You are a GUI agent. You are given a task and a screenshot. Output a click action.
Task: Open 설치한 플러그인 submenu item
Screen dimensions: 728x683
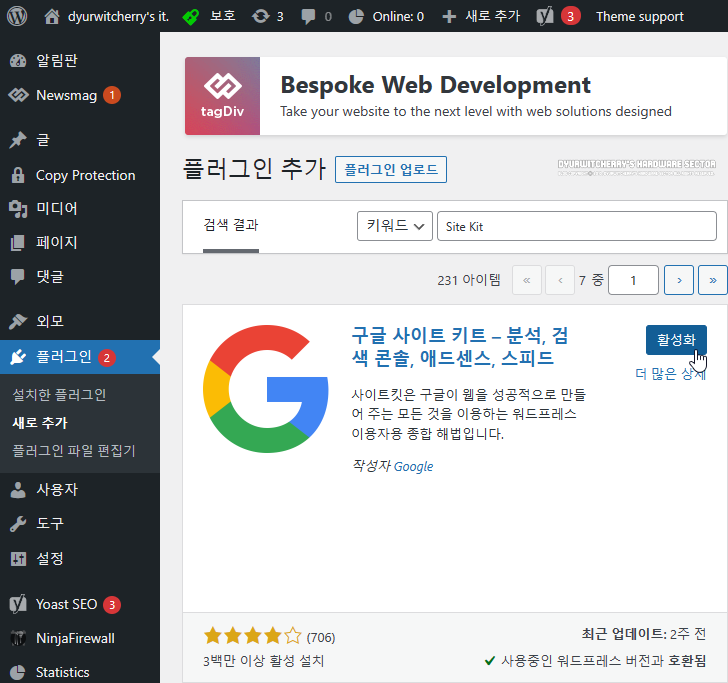pyautogui.click(x=59, y=395)
